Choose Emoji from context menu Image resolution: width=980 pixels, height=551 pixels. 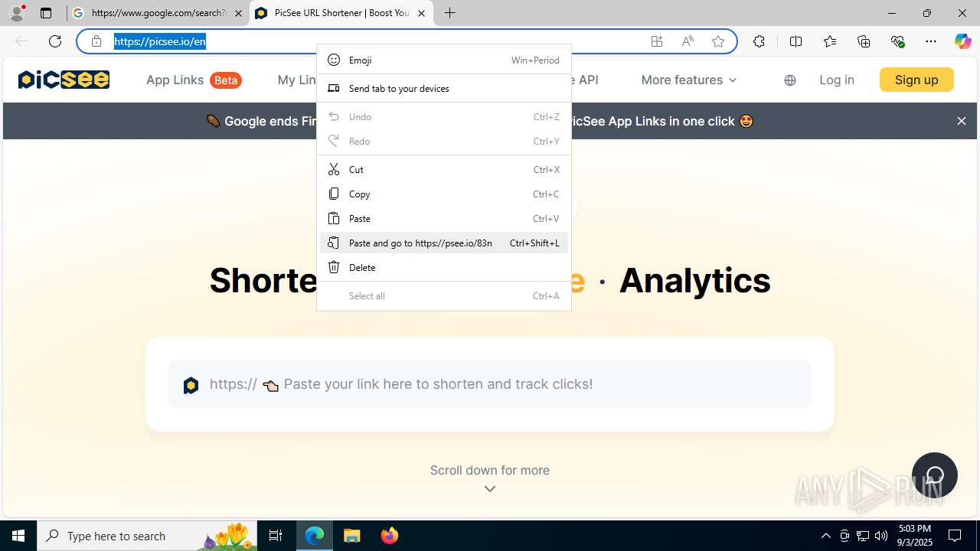click(x=444, y=60)
